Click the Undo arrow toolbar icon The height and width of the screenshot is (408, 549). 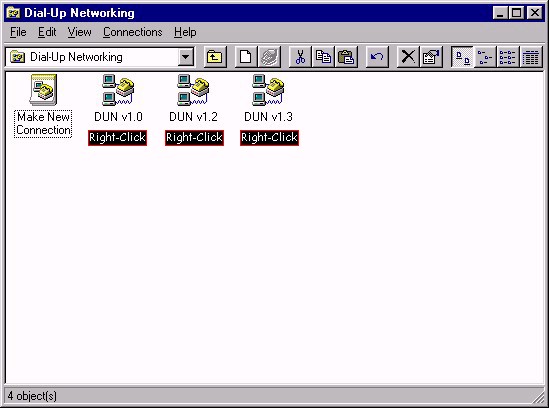tap(377, 57)
